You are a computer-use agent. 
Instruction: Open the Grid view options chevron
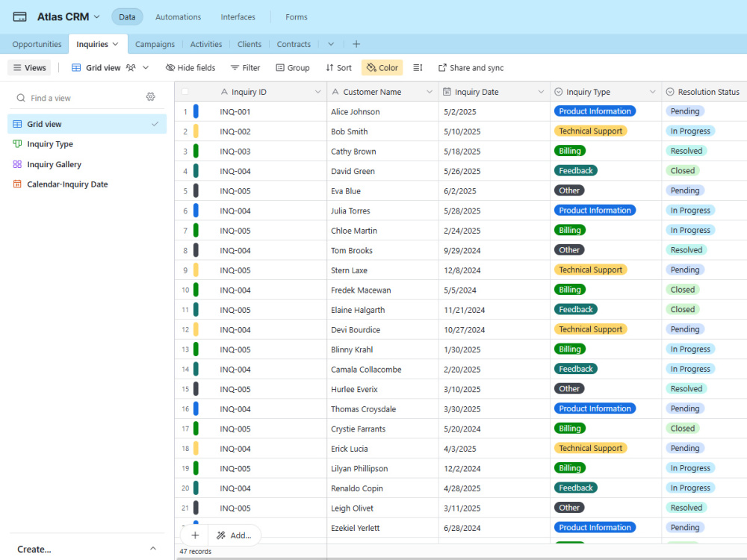point(146,68)
